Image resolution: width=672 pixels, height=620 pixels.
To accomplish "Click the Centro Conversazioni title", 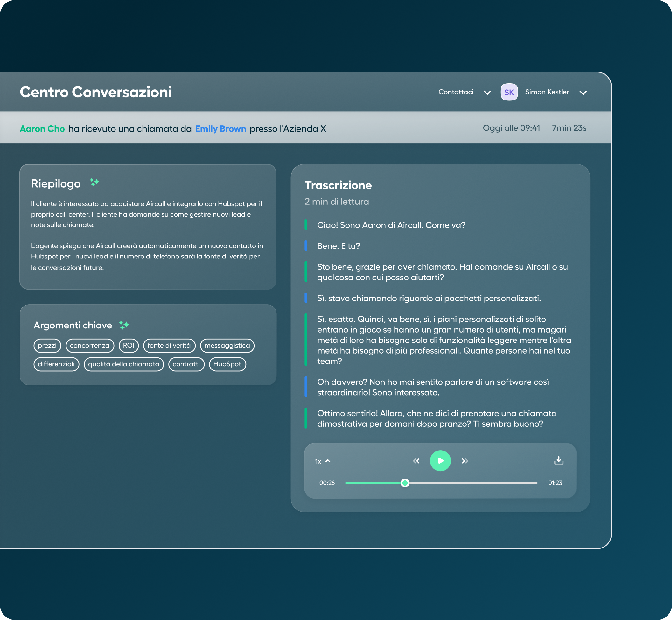I will [x=96, y=92].
